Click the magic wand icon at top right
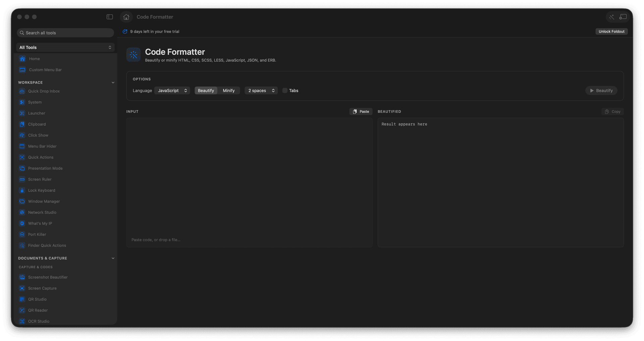The height and width of the screenshot is (341, 644). (612, 17)
